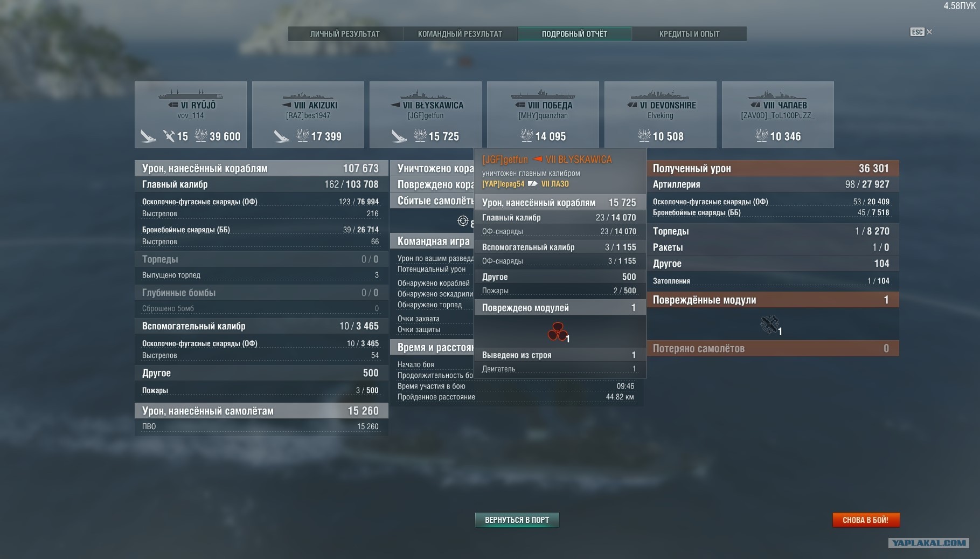Click the СНОВА В БОЙ! button
Viewport: 980px width, 559px height.
(866, 520)
